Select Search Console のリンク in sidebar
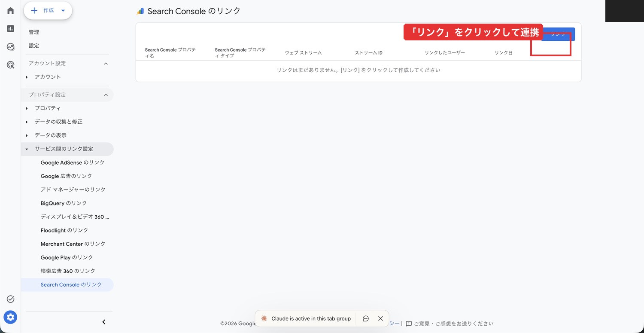Image resolution: width=644 pixels, height=333 pixels. 67,284
